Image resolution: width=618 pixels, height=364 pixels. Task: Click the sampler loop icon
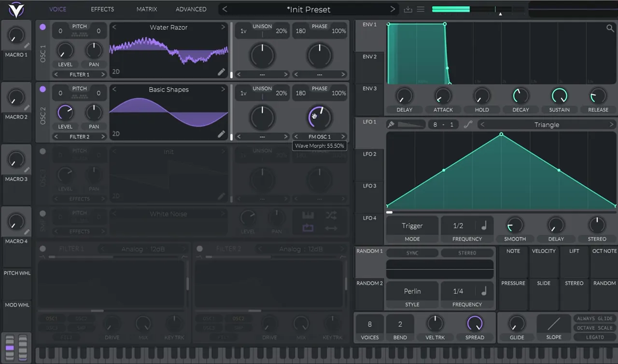308,228
